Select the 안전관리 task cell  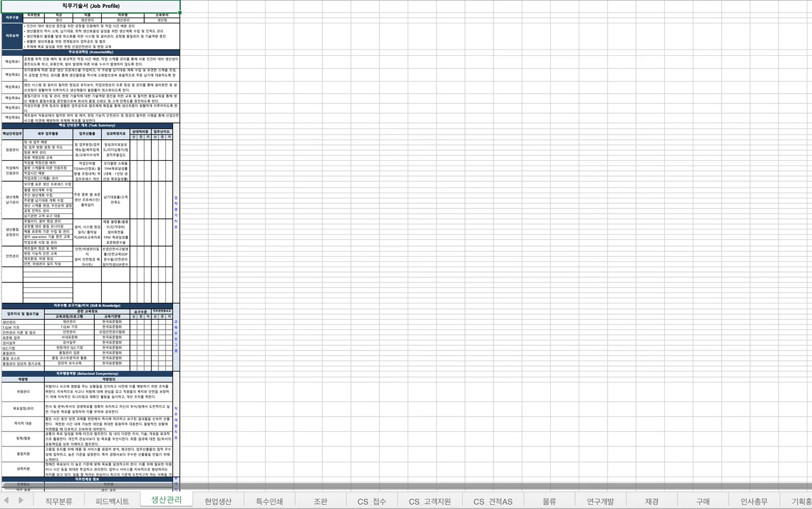(12, 256)
